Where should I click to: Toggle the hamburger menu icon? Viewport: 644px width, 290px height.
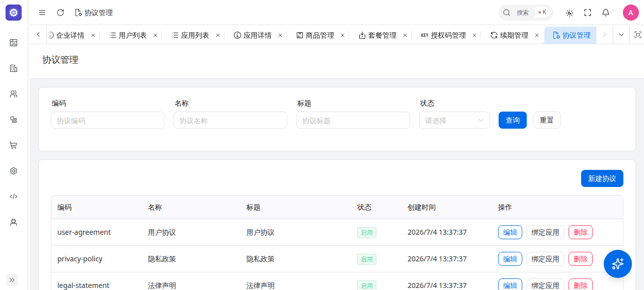click(42, 13)
